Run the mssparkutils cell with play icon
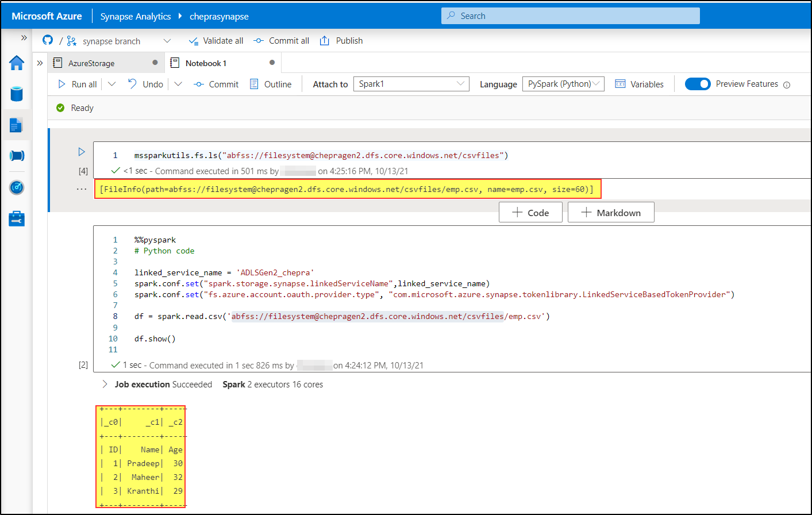 pos(82,152)
